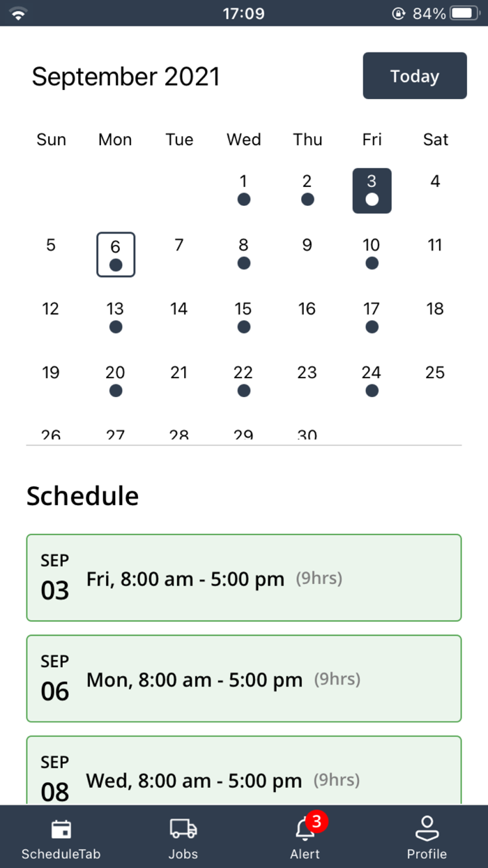Tap the Wi-Fi icon in status bar
This screenshot has height=868, width=488.
(18, 13)
